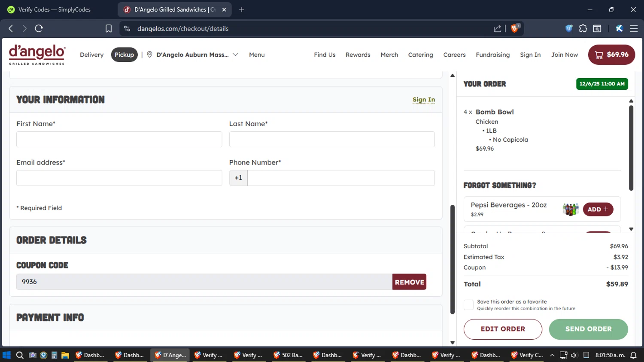Focus the First Name input field

point(119,139)
